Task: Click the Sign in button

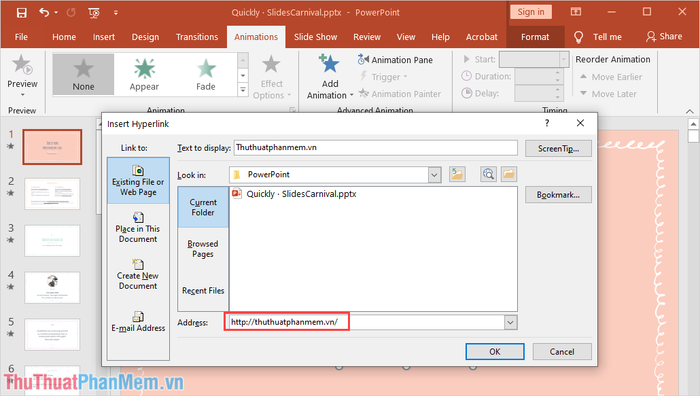Action: click(x=531, y=12)
